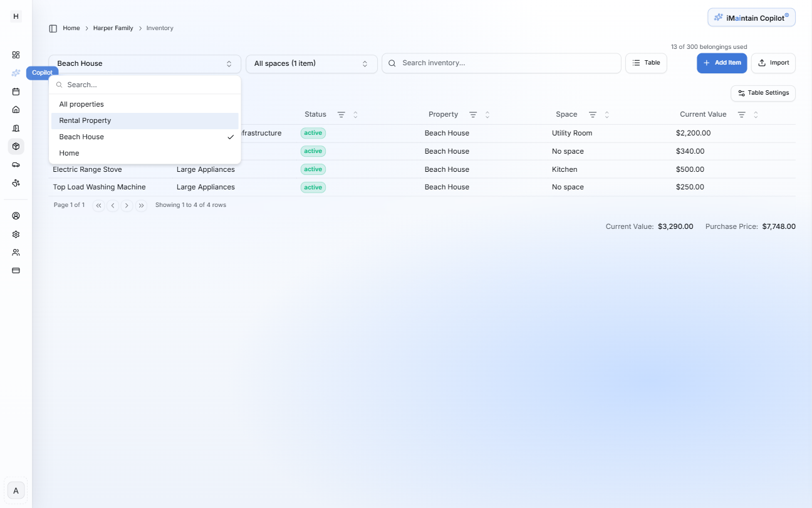Choose All properties from the dropdown list
812x508 pixels.
click(x=81, y=103)
